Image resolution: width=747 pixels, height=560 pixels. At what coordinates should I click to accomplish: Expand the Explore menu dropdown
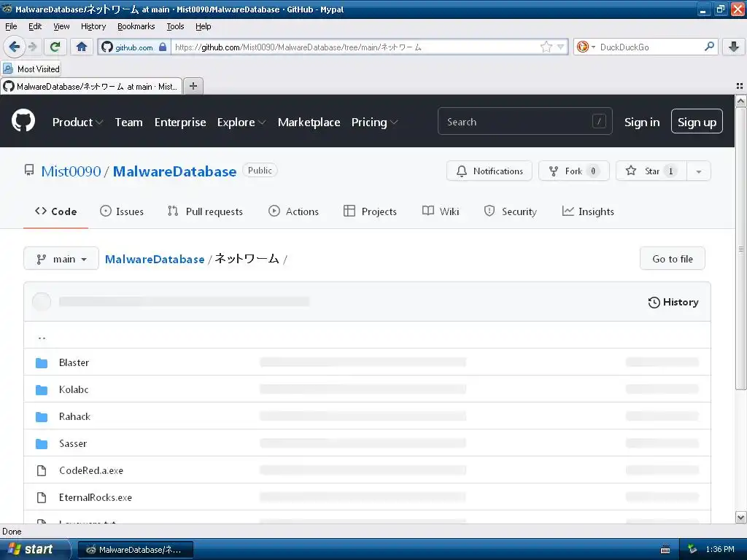[x=241, y=122]
